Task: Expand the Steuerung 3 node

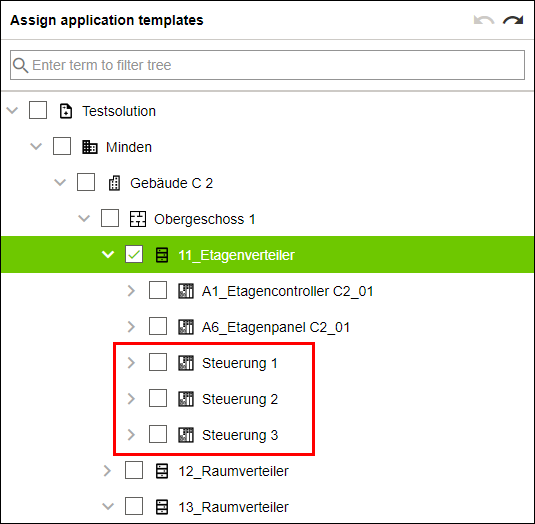Action: pyautogui.click(x=131, y=435)
